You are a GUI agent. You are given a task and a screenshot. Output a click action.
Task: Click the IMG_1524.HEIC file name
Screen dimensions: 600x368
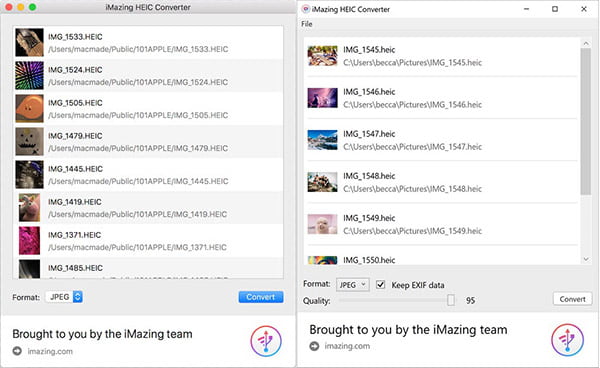(75, 70)
